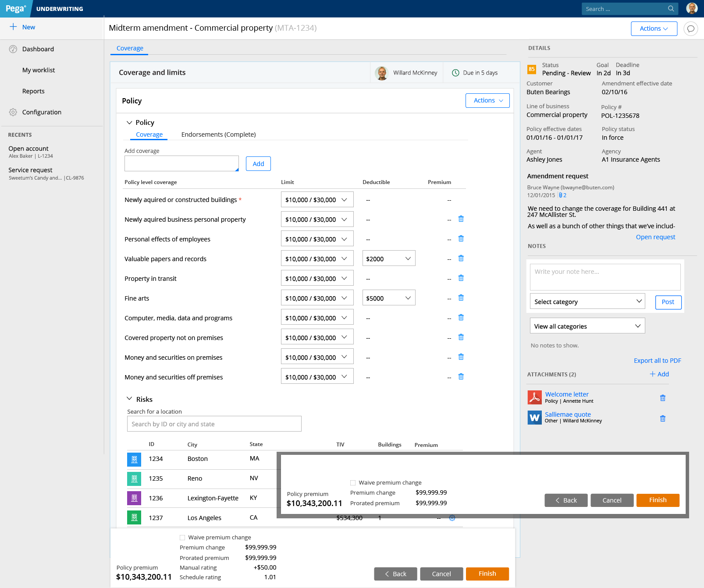The height and width of the screenshot is (588, 704).
Task: Open Dashboard from the sidebar
Action: pyautogui.click(x=38, y=49)
